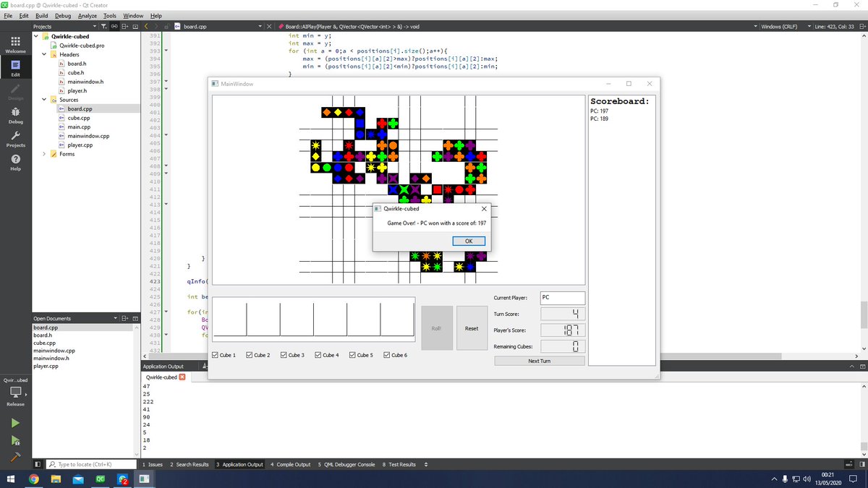Click the Roll! button
The width and height of the screenshot is (868, 488).
click(437, 328)
